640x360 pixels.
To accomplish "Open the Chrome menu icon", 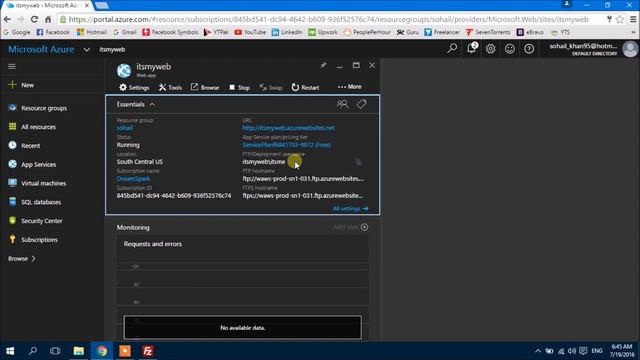I will 633,19.
